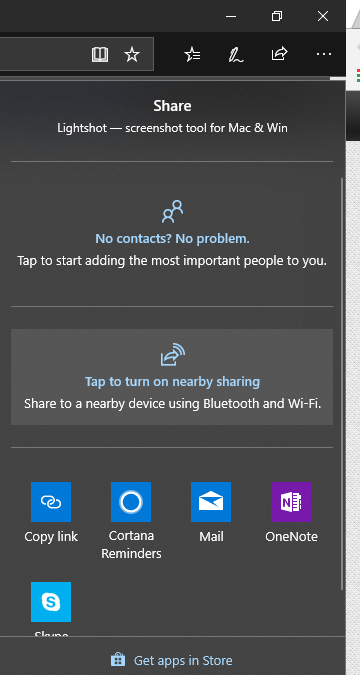The image size is (360, 675).
Task: Close the browser window
Action: pos(323,16)
